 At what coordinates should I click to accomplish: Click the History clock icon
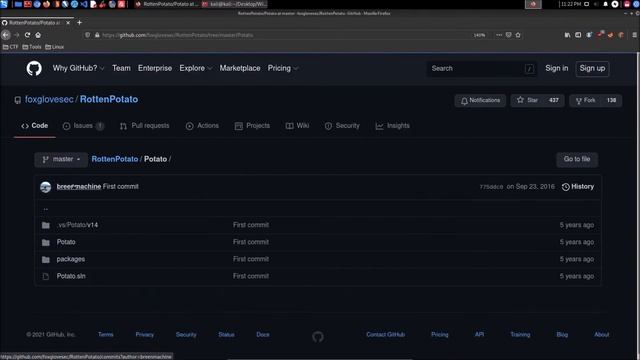coord(565,187)
